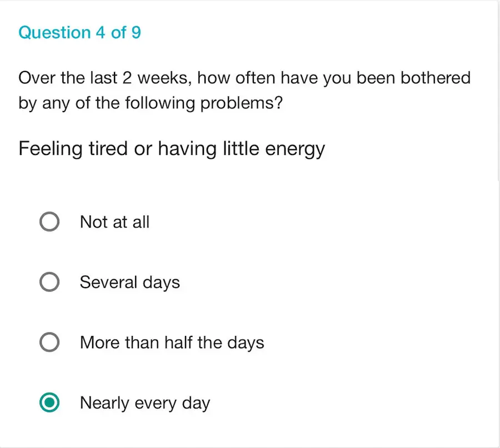Image resolution: width=500 pixels, height=448 pixels.
Task: Click the empty circle beside "Several days"
Action: click(49, 282)
